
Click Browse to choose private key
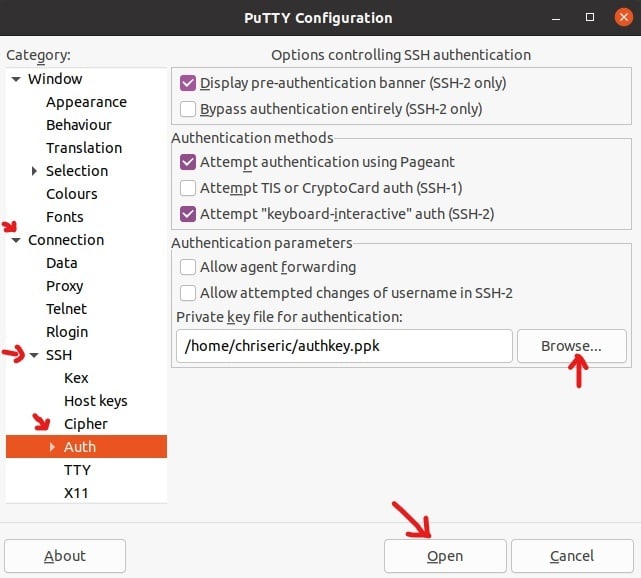pos(572,346)
